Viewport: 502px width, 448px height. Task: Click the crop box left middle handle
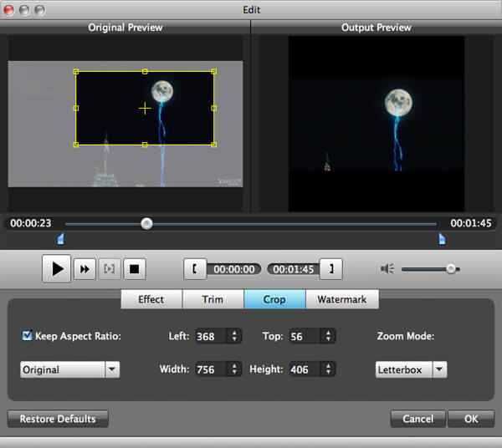coord(76,108)
